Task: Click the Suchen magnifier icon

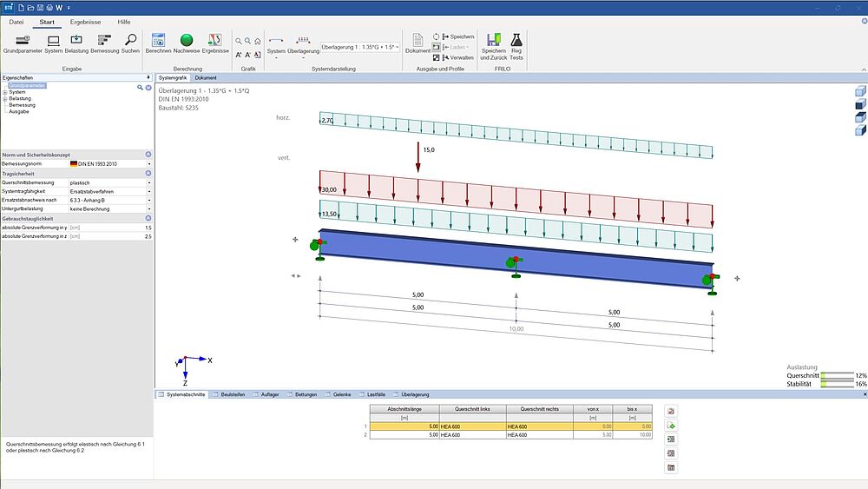Action: point(130,41)
